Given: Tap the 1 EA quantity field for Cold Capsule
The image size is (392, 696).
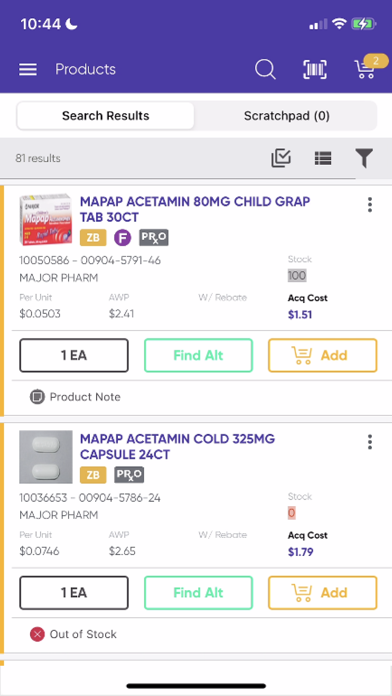Looking at the screenshot, I should pyautogui.click(x=74, y=593).
